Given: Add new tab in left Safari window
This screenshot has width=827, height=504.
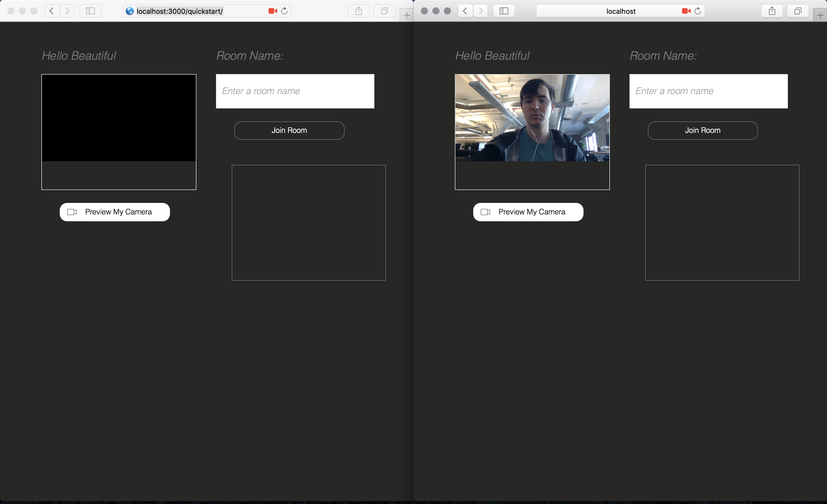Looking at the screenshot, I should tap(406, 15).
